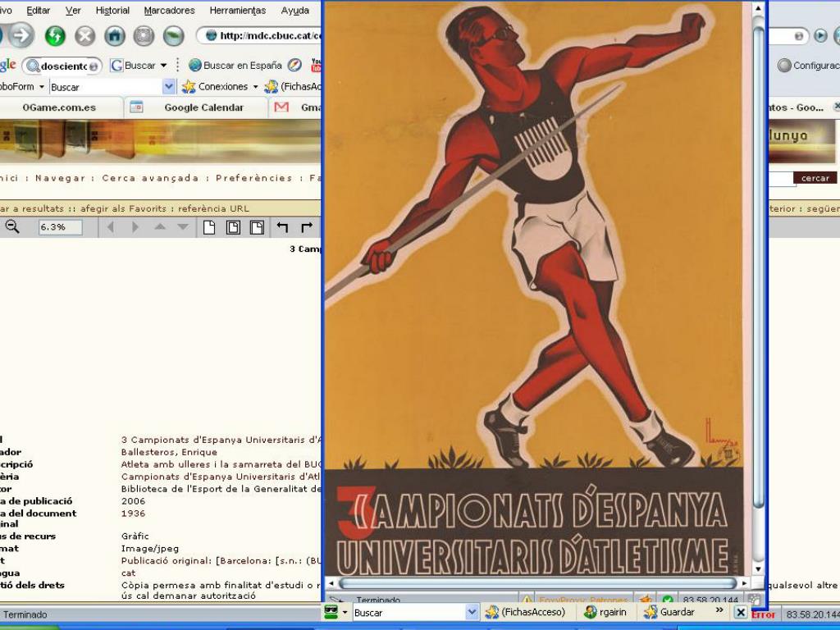Image resolution: width=840 pixels, height=630 pixels.
Task: Click the green checkmark status icon
Action: pyautogui.click(x=668, y=600)
